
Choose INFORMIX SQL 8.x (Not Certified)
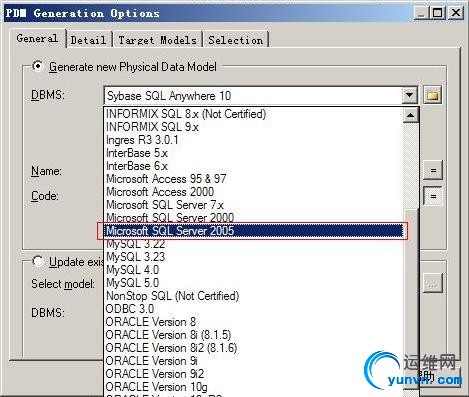(254, 114)
